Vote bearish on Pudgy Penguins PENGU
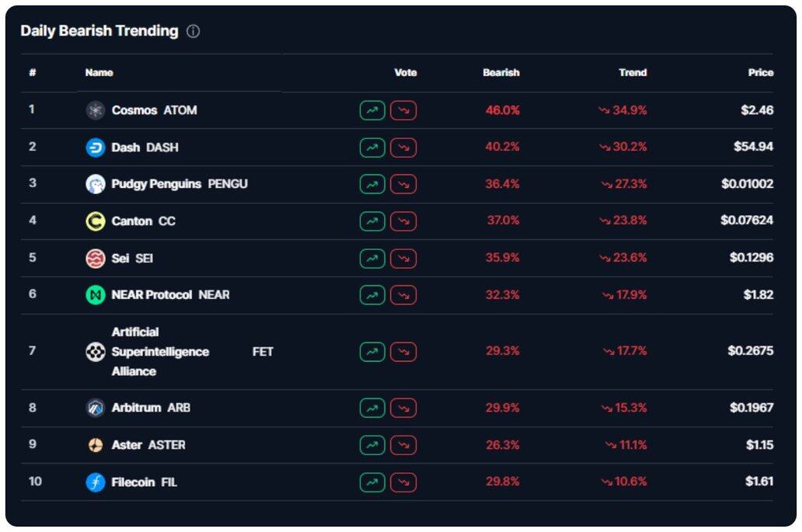 point(403,184)
